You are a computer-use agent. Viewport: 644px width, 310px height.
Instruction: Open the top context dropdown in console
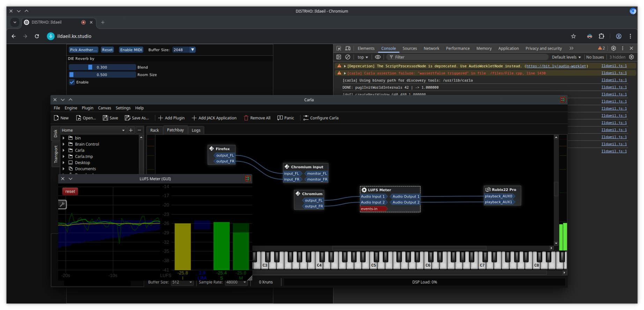pos(363,57)
